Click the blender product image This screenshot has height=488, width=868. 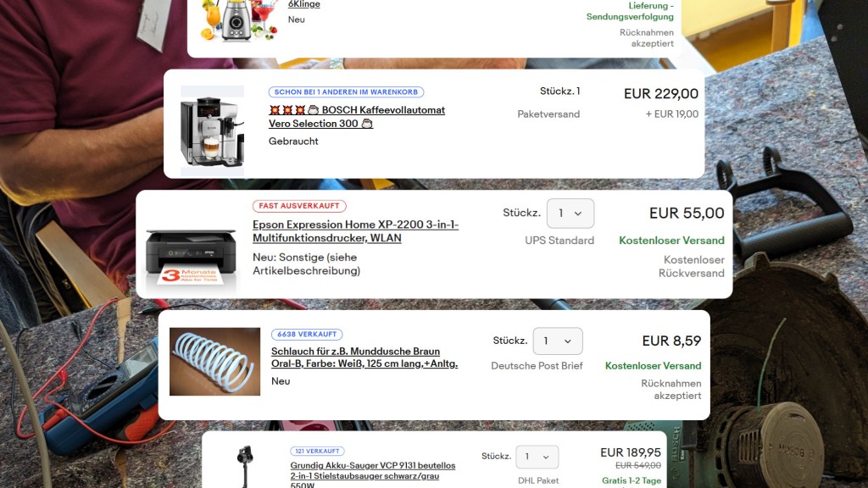pyautogui.click(x=238, y=20)
